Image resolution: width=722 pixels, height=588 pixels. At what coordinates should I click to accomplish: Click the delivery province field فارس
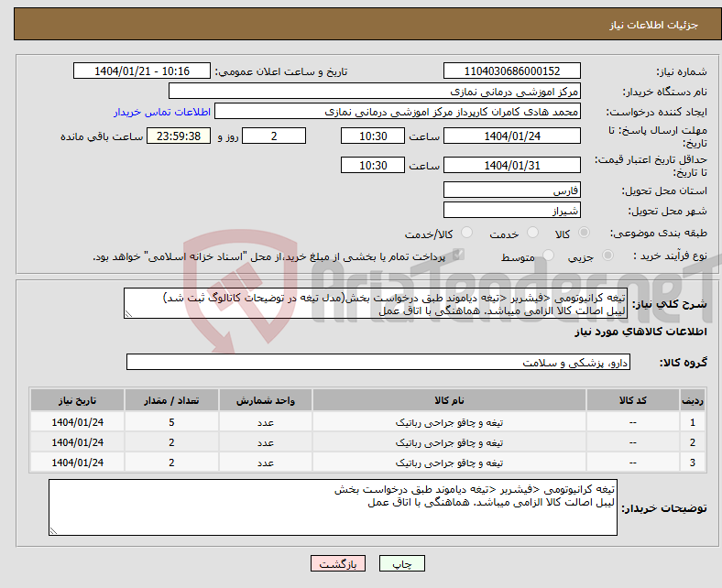[511, 190]
